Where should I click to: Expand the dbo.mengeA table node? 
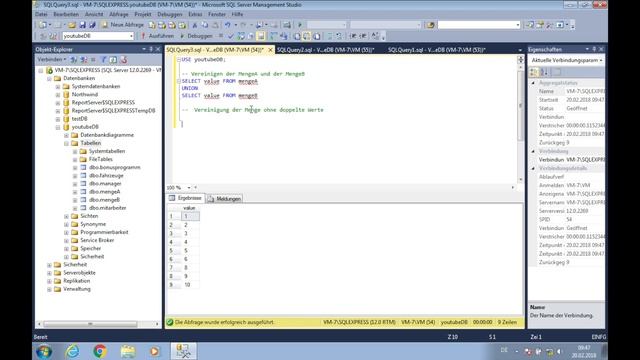(x=75, y=192)
